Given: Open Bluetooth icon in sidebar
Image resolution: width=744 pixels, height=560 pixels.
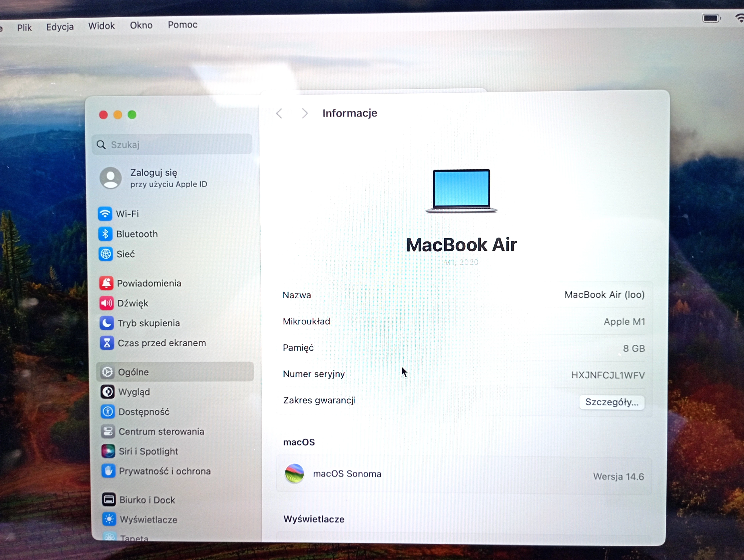Looking at the screenshot, I should pyautogui.click(x=105, y=234).
